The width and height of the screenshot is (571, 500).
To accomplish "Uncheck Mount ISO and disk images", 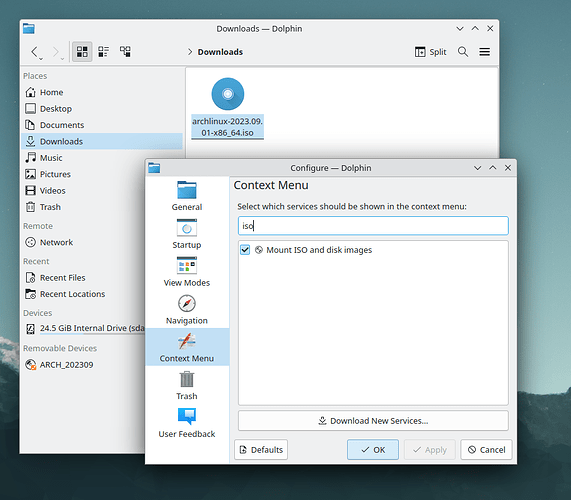I will 245,250.
